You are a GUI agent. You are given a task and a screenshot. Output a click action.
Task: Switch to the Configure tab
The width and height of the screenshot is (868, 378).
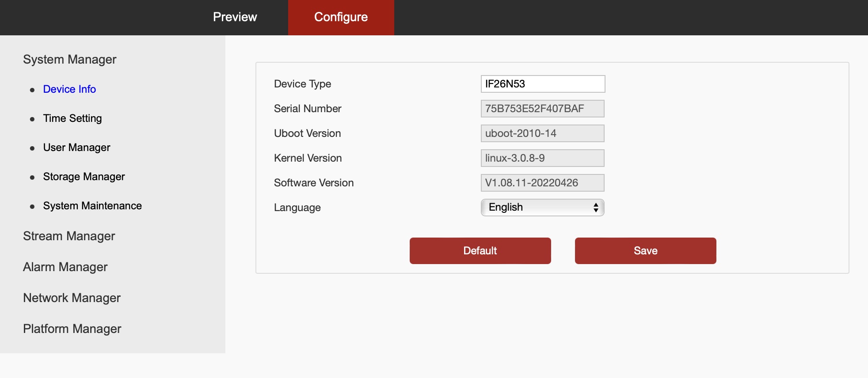pos(341,17)
